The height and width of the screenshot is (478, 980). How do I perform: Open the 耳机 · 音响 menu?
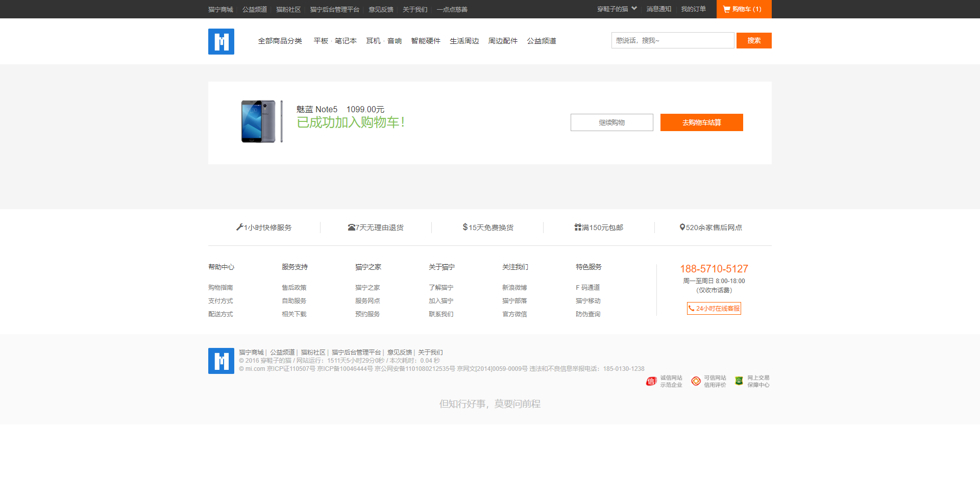coord(384,41)
